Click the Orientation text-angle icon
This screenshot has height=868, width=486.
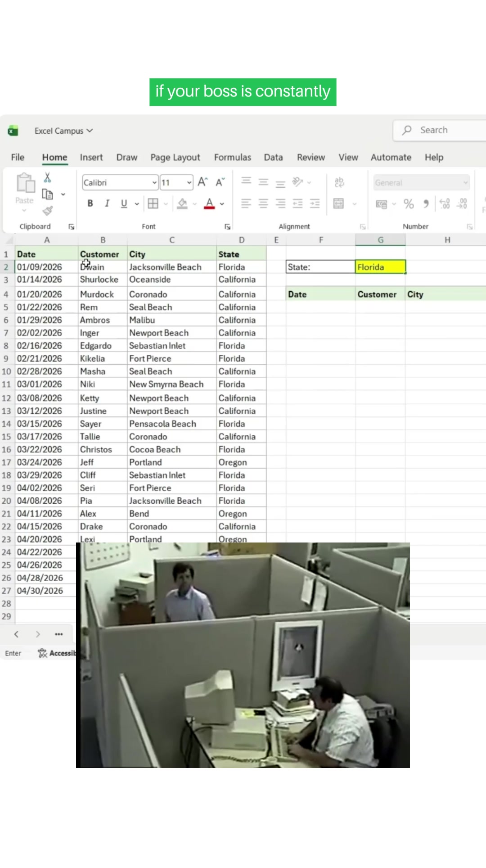(297, 181)
